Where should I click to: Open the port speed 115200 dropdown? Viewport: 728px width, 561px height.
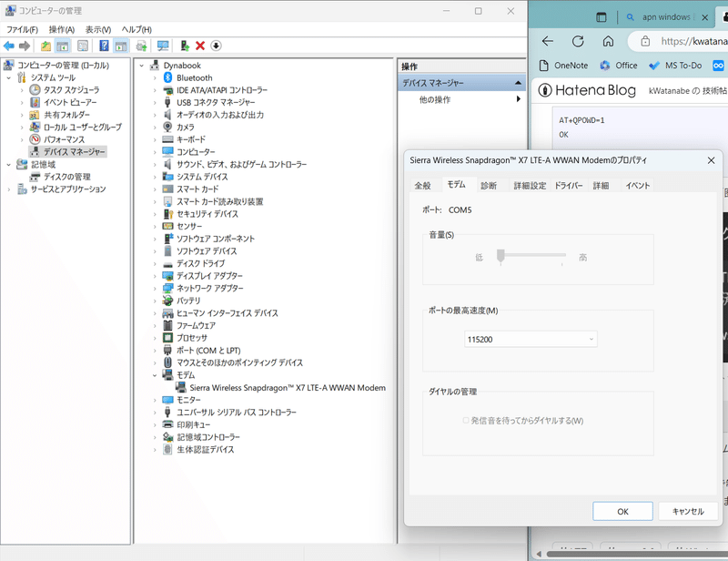click(x=531, y=340)
